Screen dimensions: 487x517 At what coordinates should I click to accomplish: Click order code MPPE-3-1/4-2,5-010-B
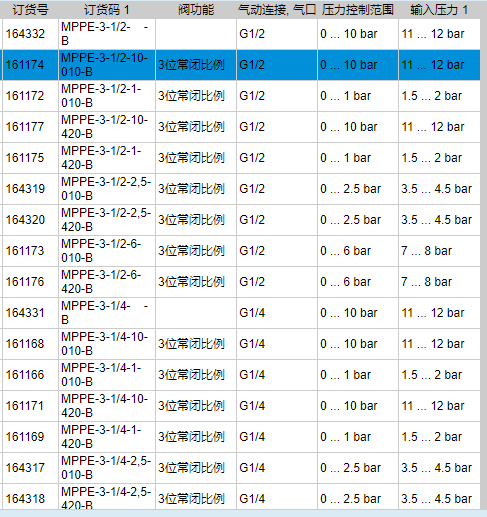coord(106,468)
